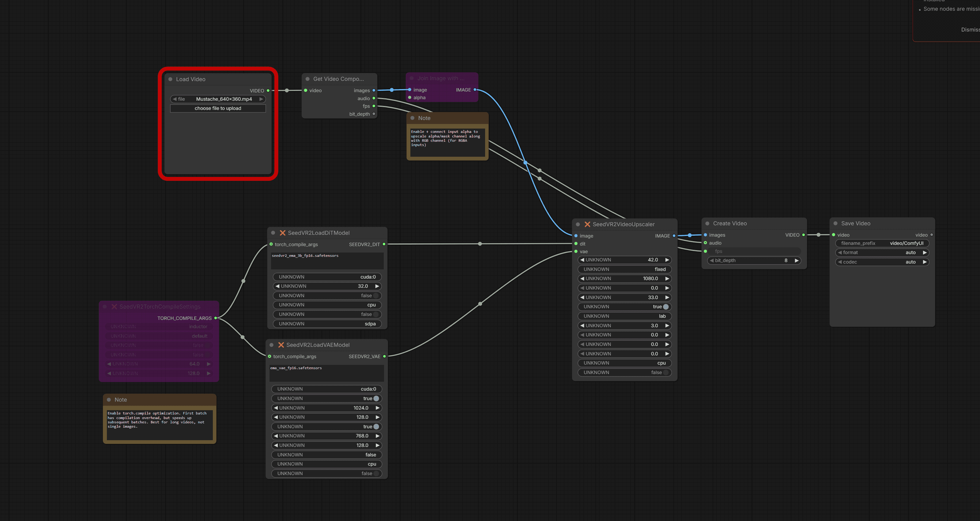Click the ema_vae_fp16.safetensors text field
The width and height of the screenshot is (980, 521).
tap(327, 373)
